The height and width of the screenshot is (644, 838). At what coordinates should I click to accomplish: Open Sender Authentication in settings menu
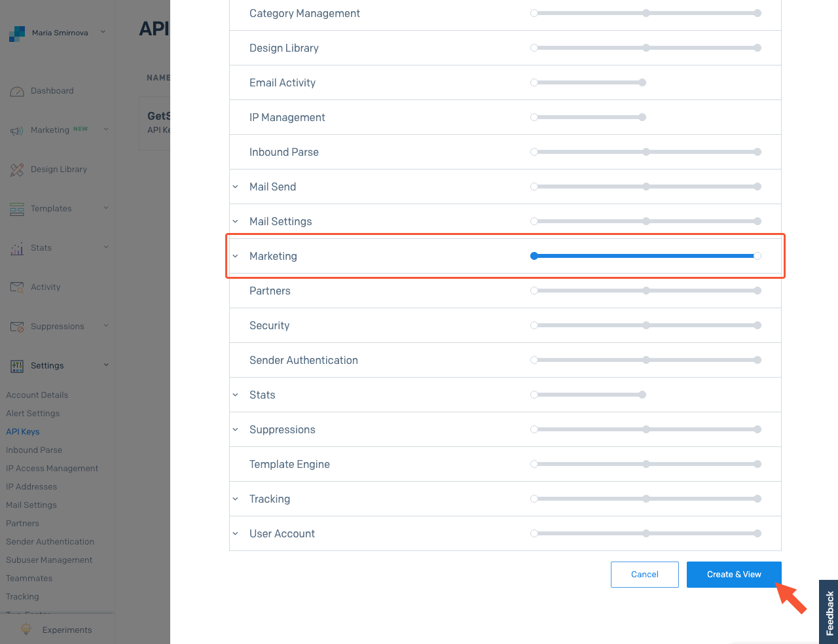[50, 542]
